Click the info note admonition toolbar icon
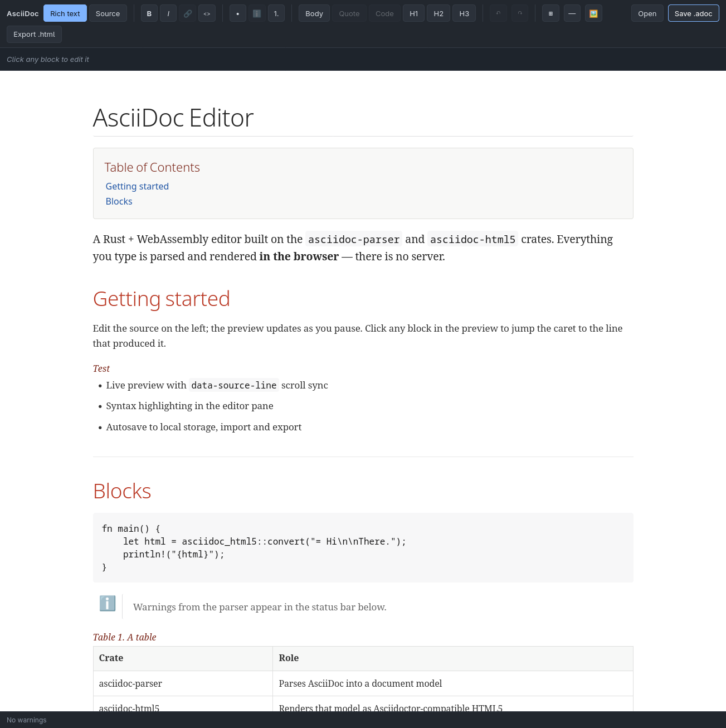The image size is (726, 728). pos(257,13)
